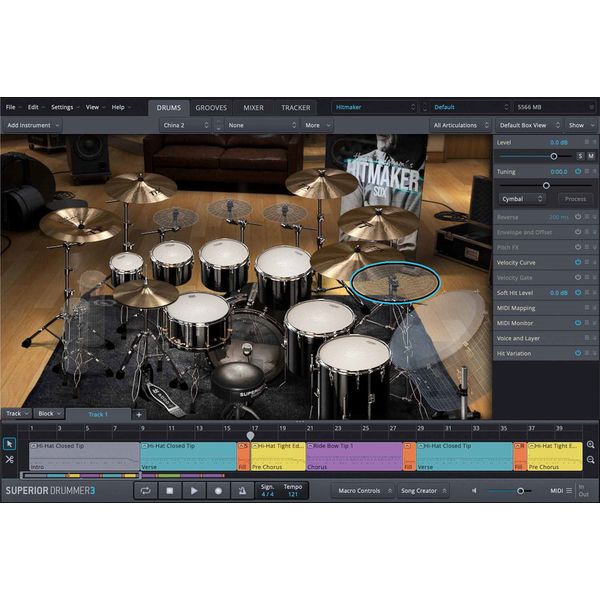Open the Help menu
The image size is (600, 600).
click(121, 107)
